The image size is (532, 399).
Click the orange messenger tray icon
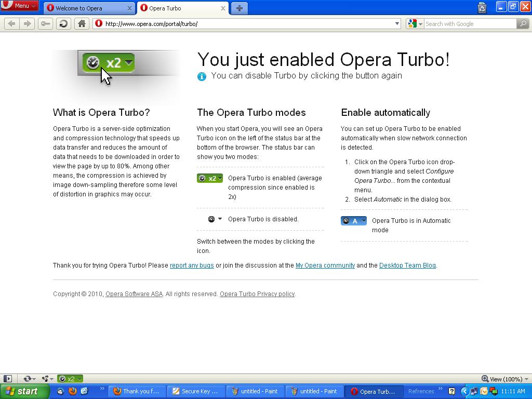pyautogui.click(x=484, y=392)
